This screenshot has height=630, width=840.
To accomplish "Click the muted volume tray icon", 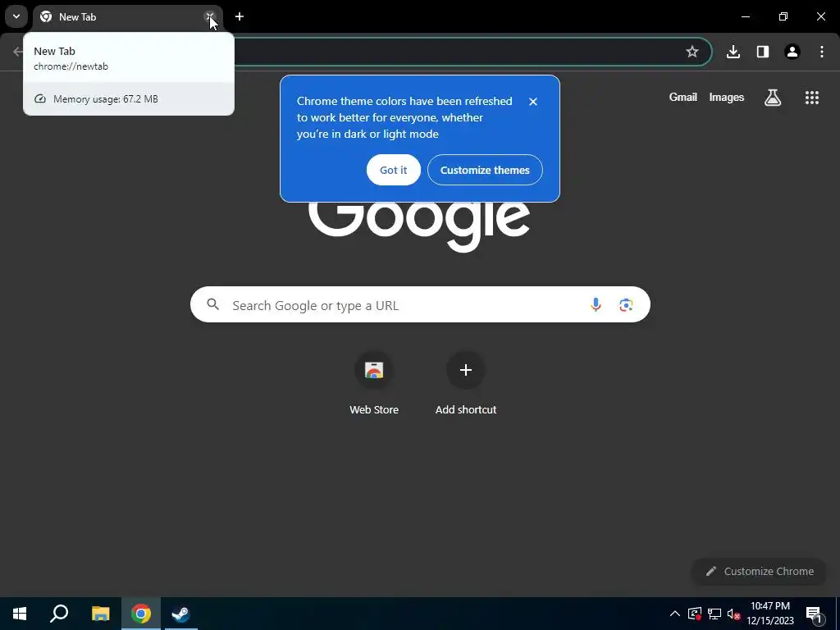I will (733, 614).
